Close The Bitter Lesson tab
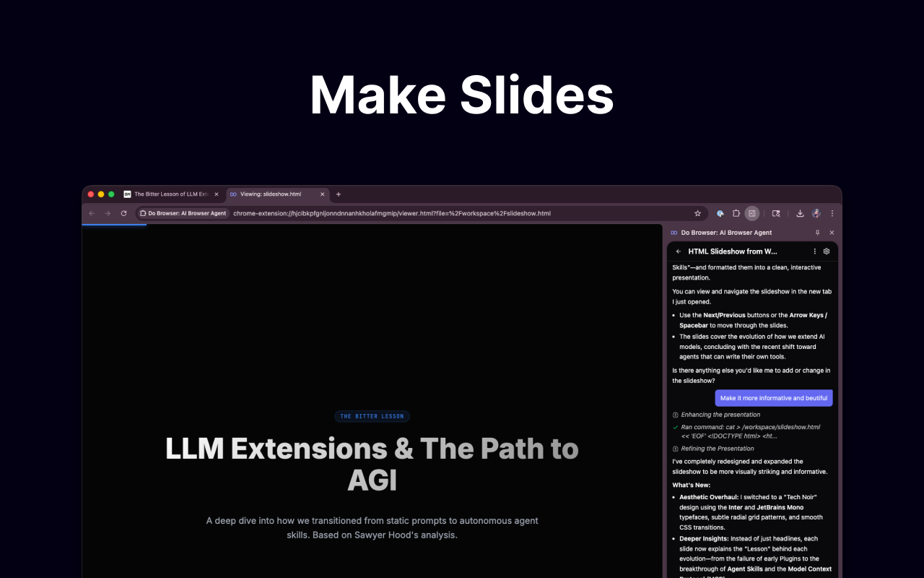 (216, 194)
